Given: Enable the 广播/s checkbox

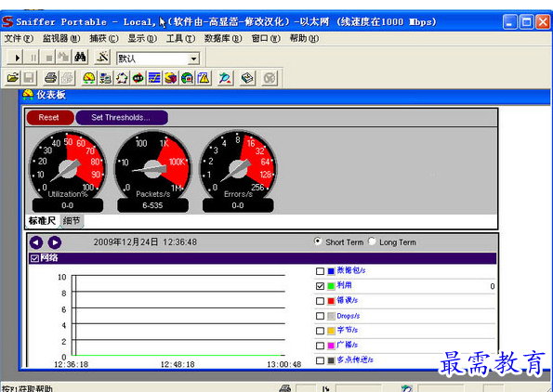Looking at the screenshot, I should 320,346.
